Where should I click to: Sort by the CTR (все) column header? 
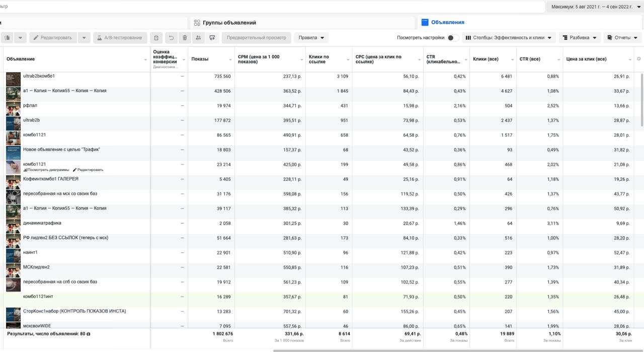(x=539, y=59)
